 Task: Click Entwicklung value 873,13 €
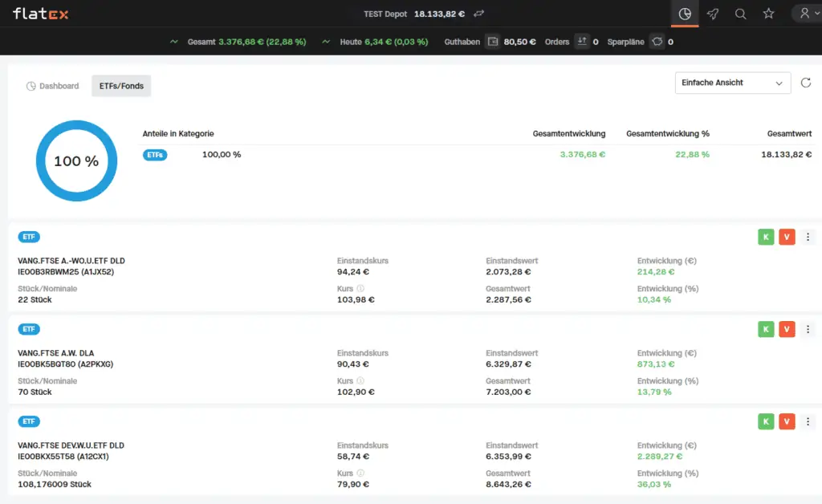click(x=656, y=364)
